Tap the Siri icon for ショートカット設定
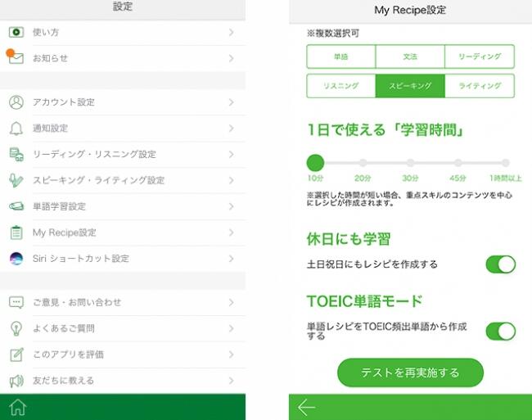Screen dimensions: 532x420 (16, 259)
